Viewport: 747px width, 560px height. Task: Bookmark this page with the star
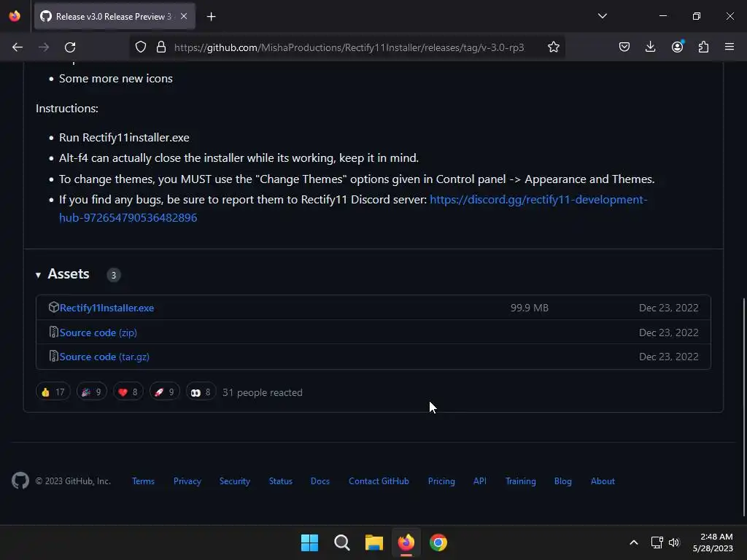(554, 47)
